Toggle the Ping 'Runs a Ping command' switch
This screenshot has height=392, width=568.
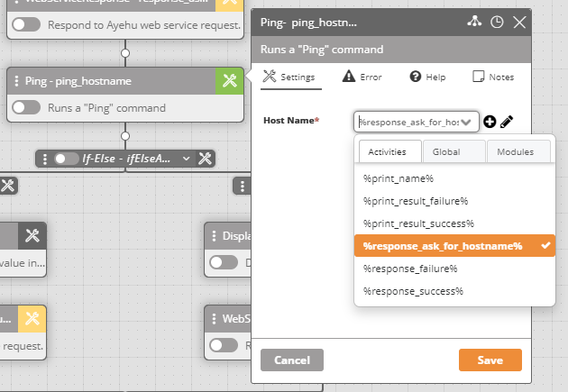click(26, 108)
